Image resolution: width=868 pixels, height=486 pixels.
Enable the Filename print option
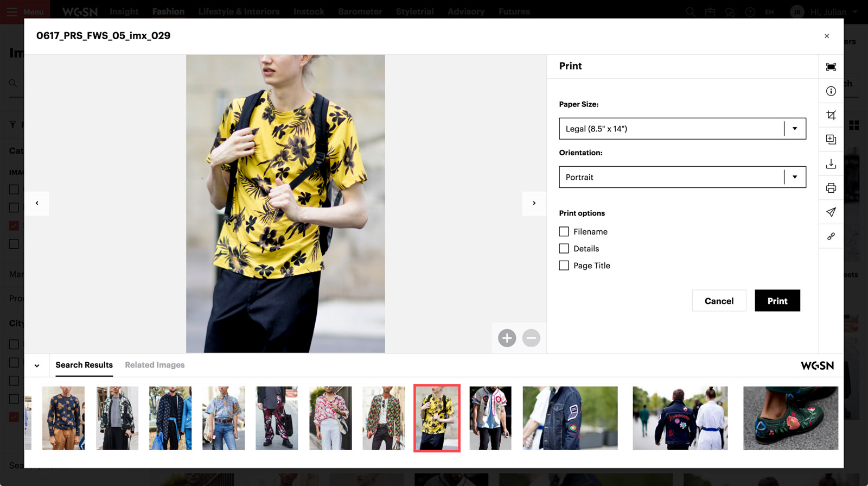(564, 232)
